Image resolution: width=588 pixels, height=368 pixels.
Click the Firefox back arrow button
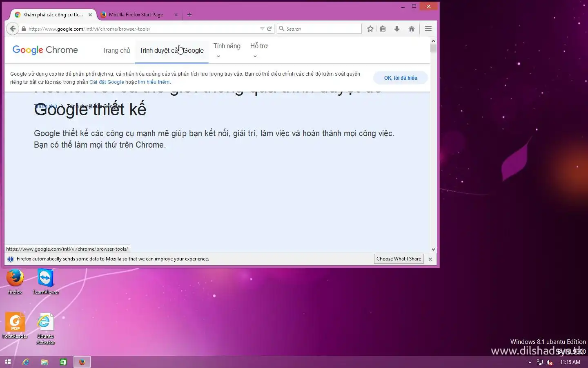point(13,29)
